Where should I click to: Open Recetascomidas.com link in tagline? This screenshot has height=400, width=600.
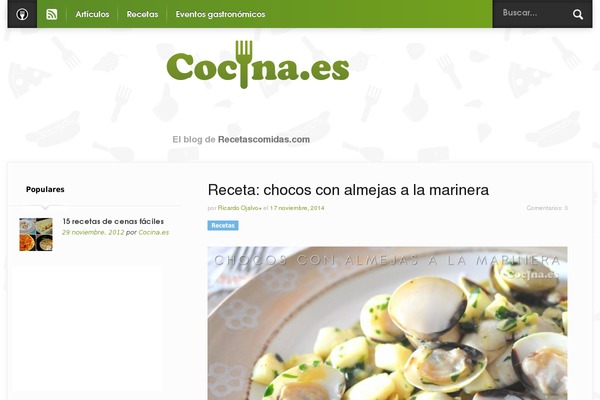[x=264, y=139]
